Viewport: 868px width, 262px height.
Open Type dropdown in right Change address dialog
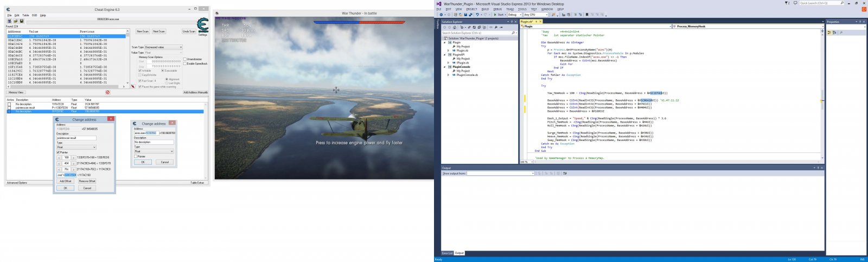pyautogui.click(x=154, y=151)
